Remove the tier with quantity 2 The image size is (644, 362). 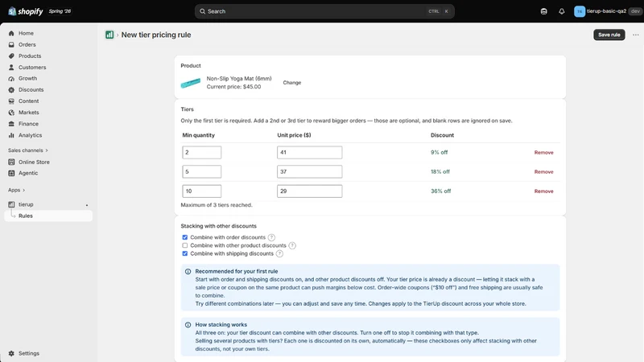pos(544,152)
